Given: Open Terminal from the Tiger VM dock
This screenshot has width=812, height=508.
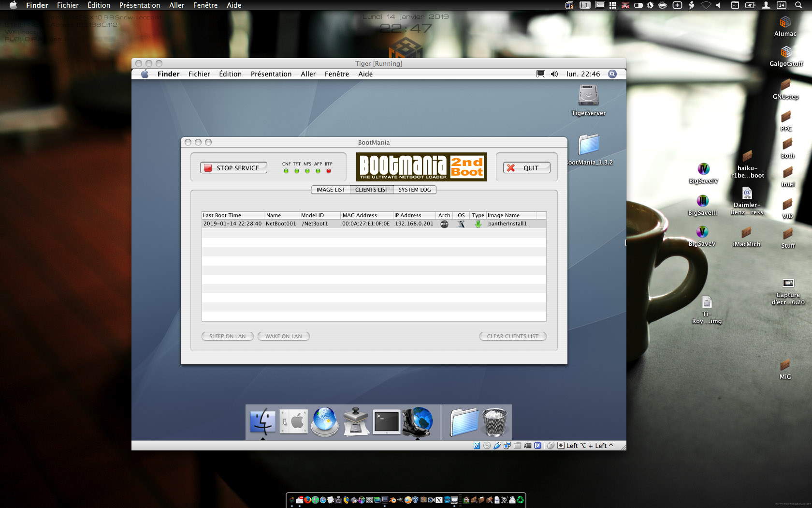Looking at the screenshot, I should point(387,422).
